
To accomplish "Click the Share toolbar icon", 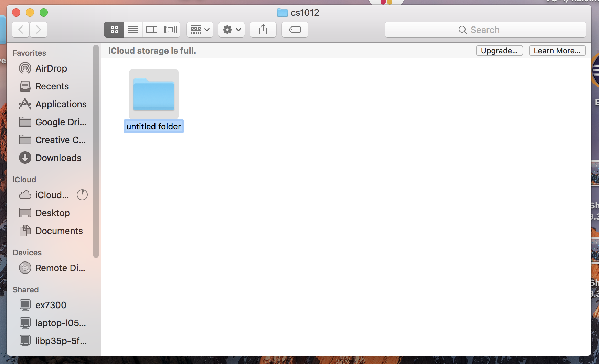I will [263, 30].
